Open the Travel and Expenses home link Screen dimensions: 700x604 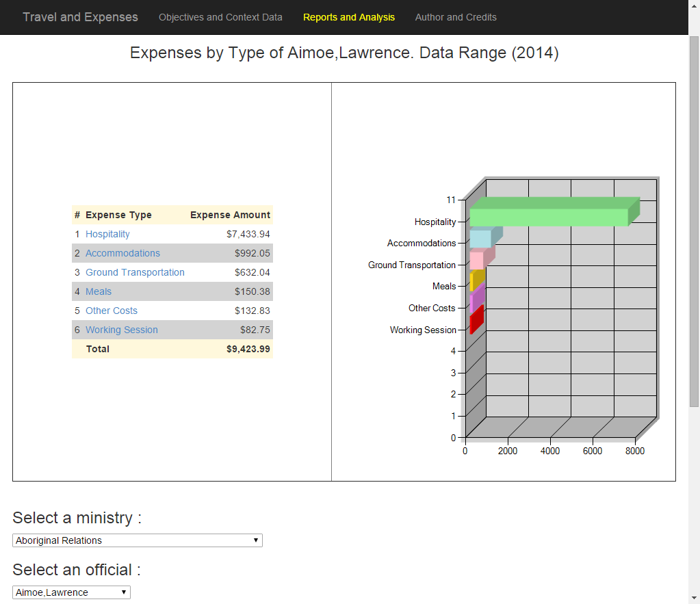point(80,17)
